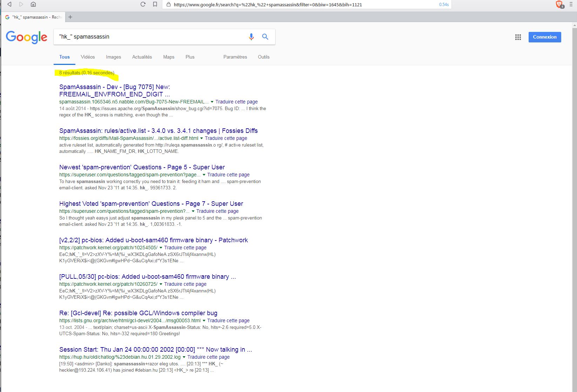This screenshot has height=392, width=577.
Task: Switch to the Images search tab
Action: pyautogui.click(x=113, y=57)
